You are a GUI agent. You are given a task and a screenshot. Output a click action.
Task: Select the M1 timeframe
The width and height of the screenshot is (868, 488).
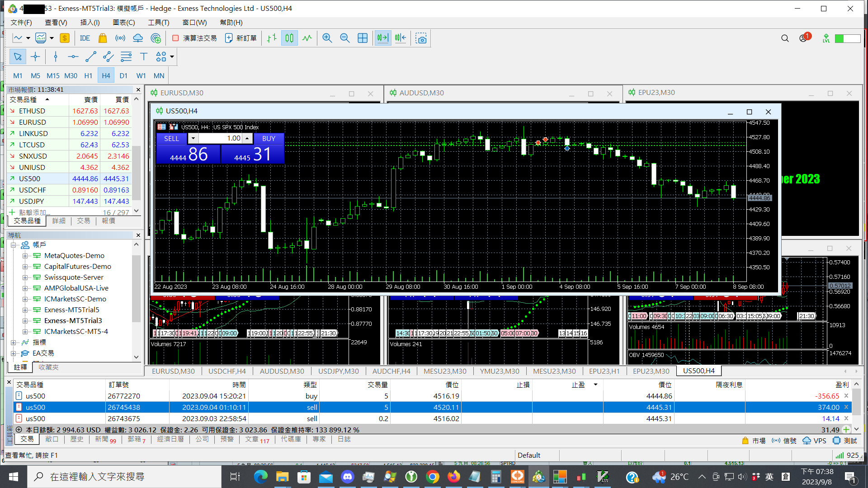[x=18, y=75]
